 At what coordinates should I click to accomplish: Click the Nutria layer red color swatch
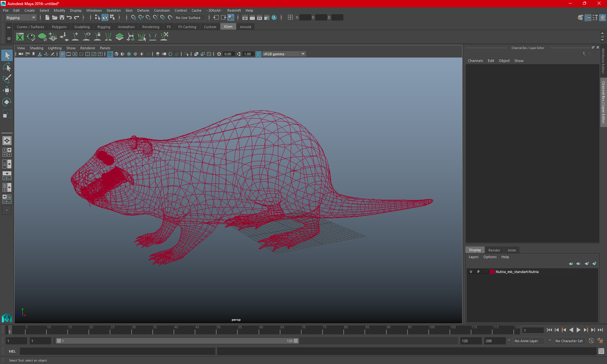pyautogui.click(x=492, y=272)
